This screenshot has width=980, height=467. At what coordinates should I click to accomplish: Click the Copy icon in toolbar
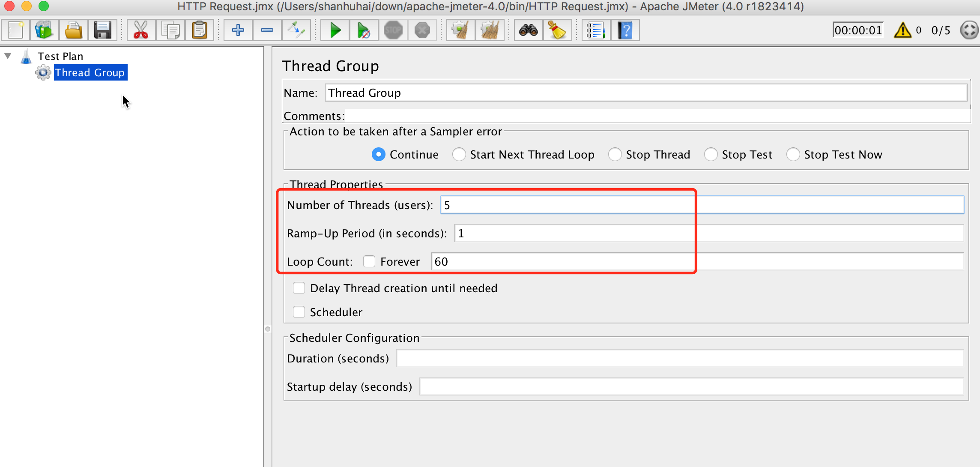pos(170,30)
